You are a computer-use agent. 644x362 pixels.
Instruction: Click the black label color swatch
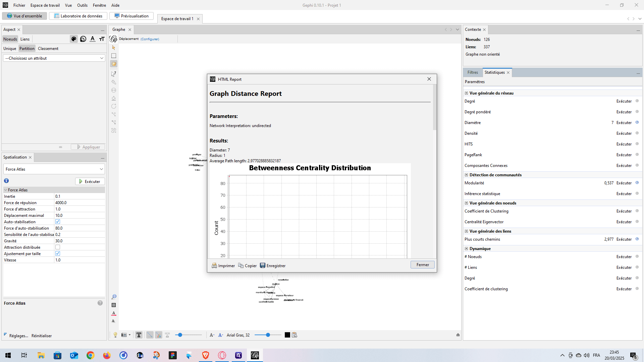[x=287, y=335]
